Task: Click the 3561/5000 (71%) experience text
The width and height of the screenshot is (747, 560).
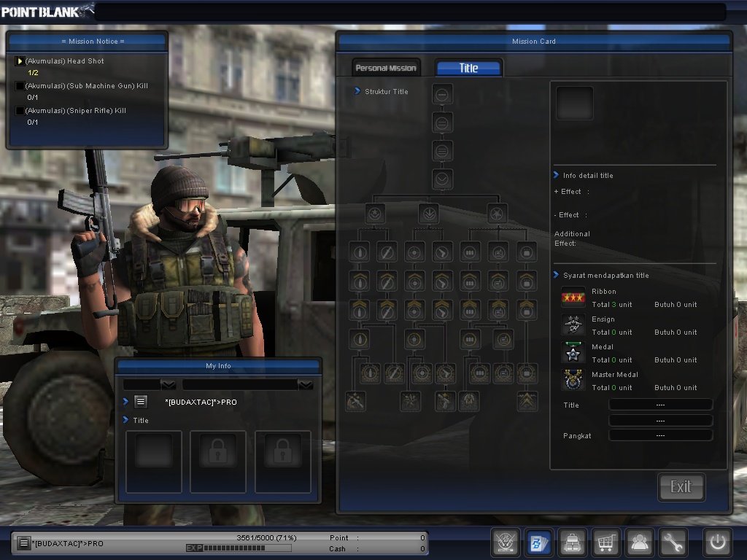Action: pyautogui.click(x=266, y=537)
